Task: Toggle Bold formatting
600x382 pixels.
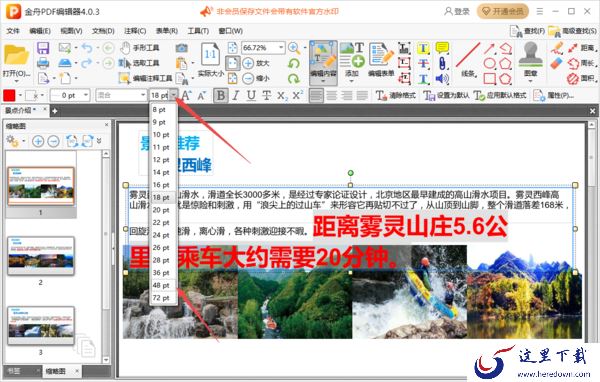Action: 221,95
